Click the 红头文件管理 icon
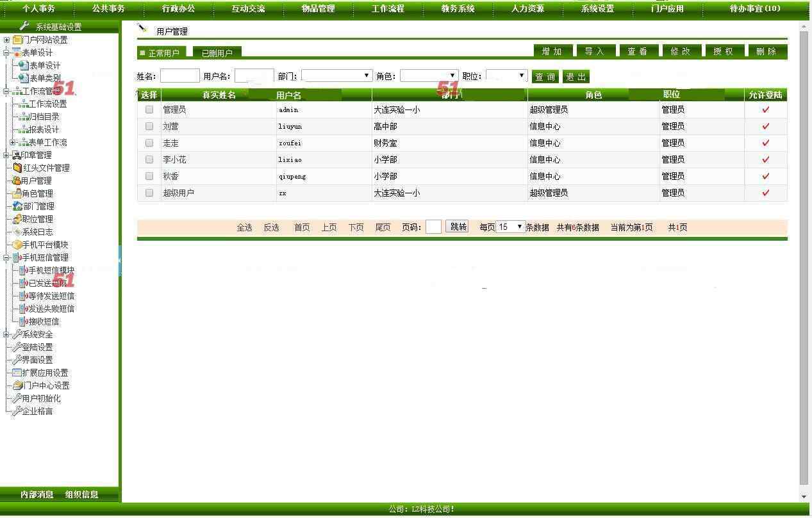 (17, 168)
